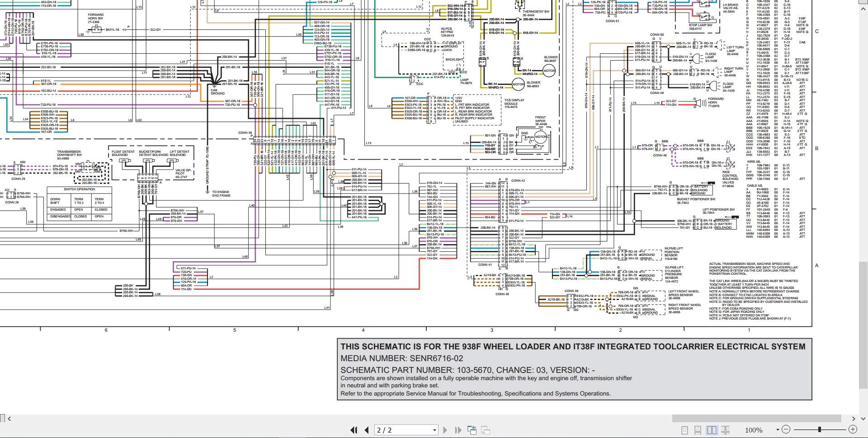
Task: Go to the next page
Action: [x=445, y=430]
